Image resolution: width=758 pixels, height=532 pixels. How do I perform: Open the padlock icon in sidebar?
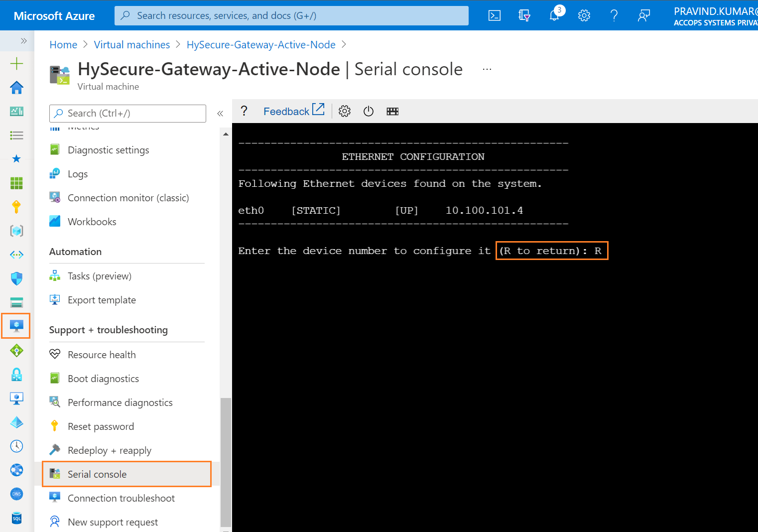click(16, 375)
